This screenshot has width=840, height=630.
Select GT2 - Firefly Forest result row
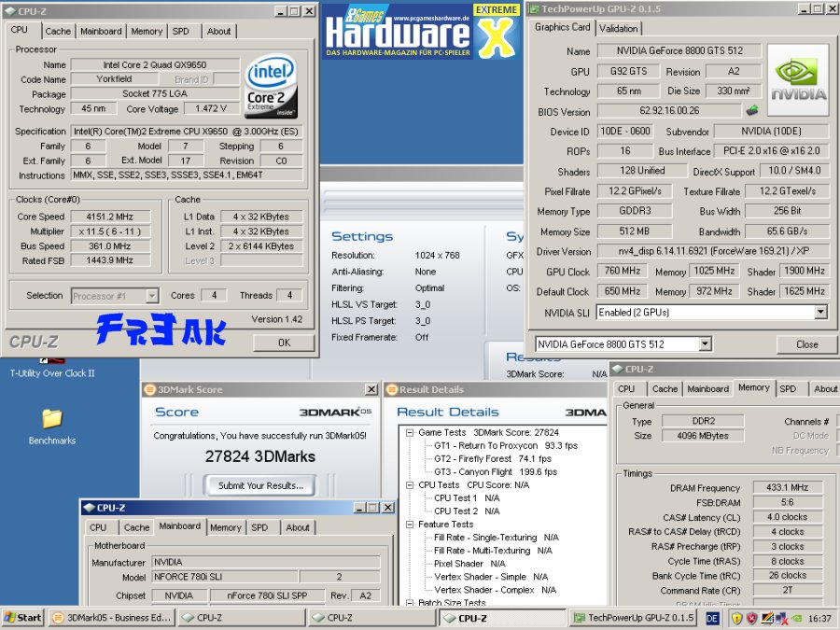pos(492,458)
